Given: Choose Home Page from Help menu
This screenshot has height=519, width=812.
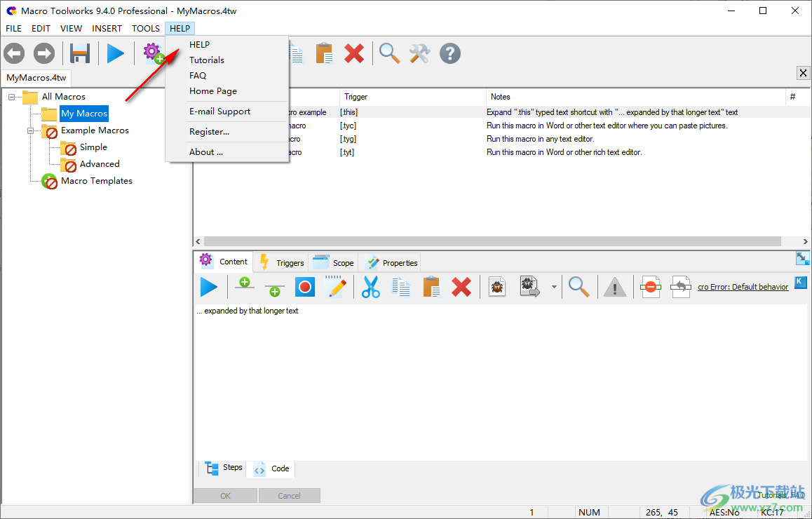Looking at the screenshot, I should 226,91.
